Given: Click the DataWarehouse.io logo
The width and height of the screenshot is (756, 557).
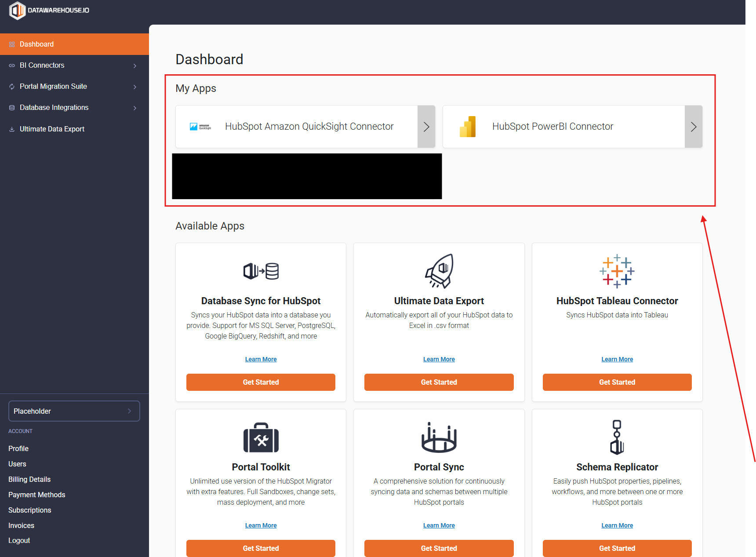Looking at the screenshot, I should click(x=49, y=11).
